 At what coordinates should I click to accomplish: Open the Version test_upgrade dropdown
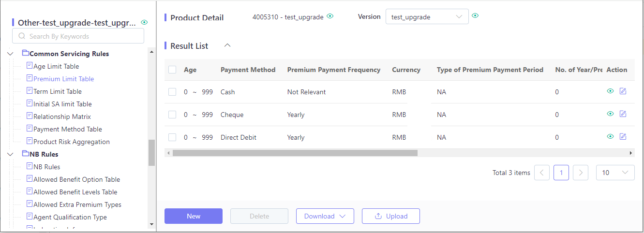pyautogui.click(x=427, y=16)
